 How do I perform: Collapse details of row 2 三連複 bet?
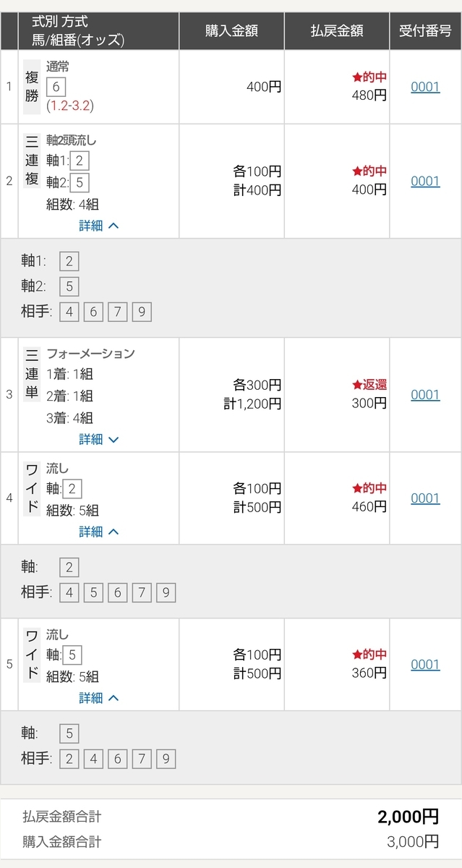99,226
